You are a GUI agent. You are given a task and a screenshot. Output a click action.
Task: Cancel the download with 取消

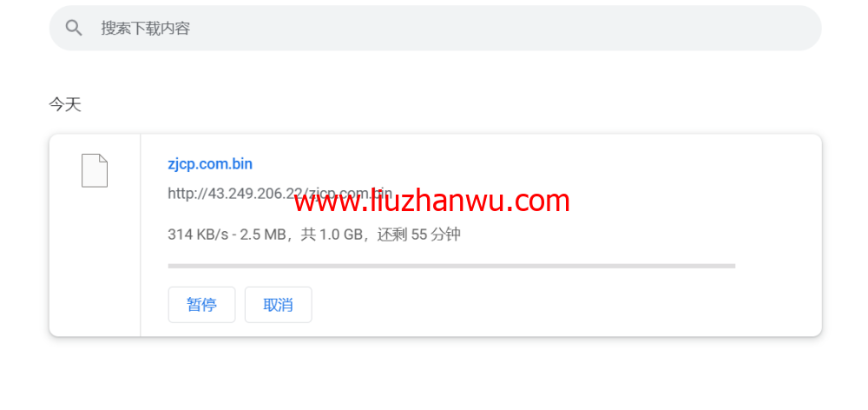pos(278,305)
